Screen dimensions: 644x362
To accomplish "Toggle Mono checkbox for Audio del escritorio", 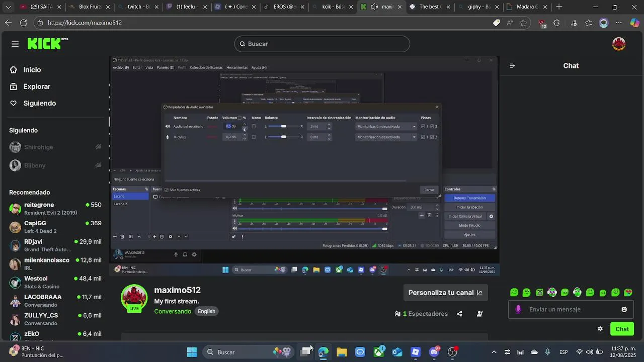I will [x=254, y=126].
